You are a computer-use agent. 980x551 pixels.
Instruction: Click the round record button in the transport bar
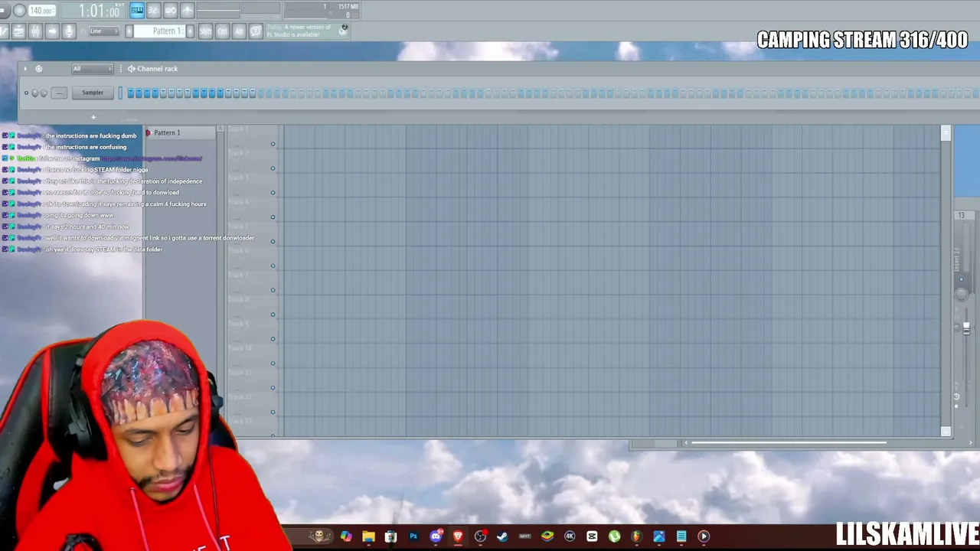[x=19, y=11]
